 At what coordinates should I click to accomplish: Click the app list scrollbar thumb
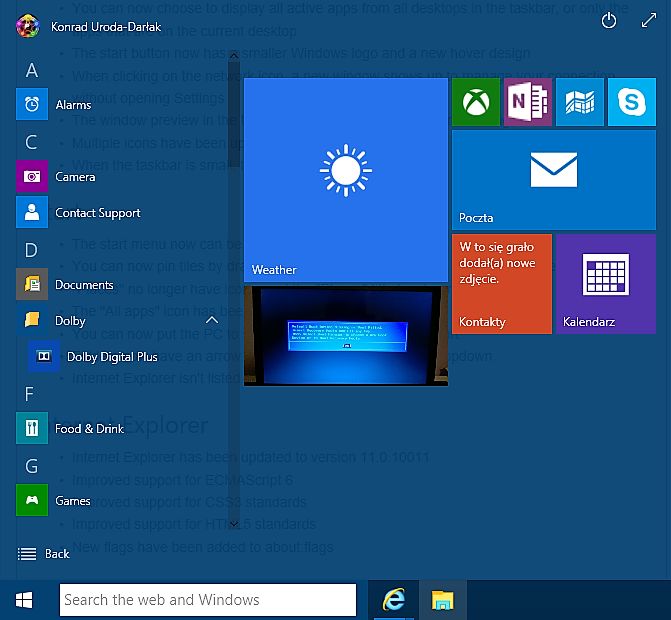234,113
